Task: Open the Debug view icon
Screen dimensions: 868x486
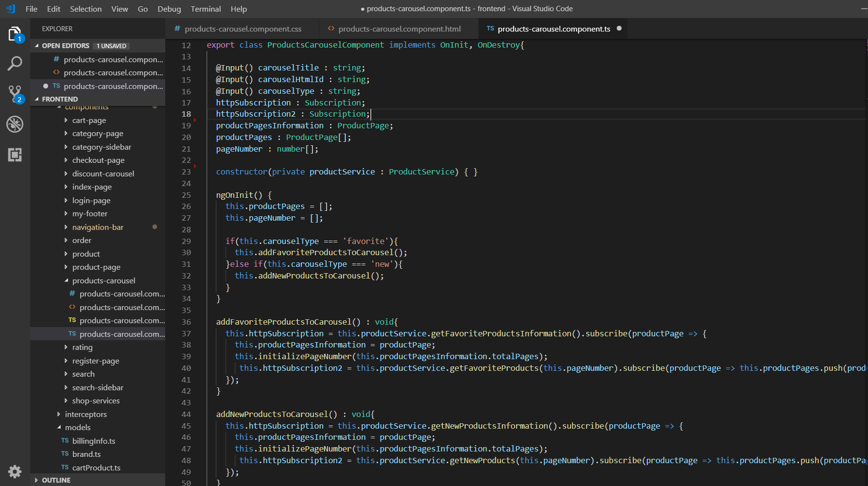Action: tap(15, 124)
